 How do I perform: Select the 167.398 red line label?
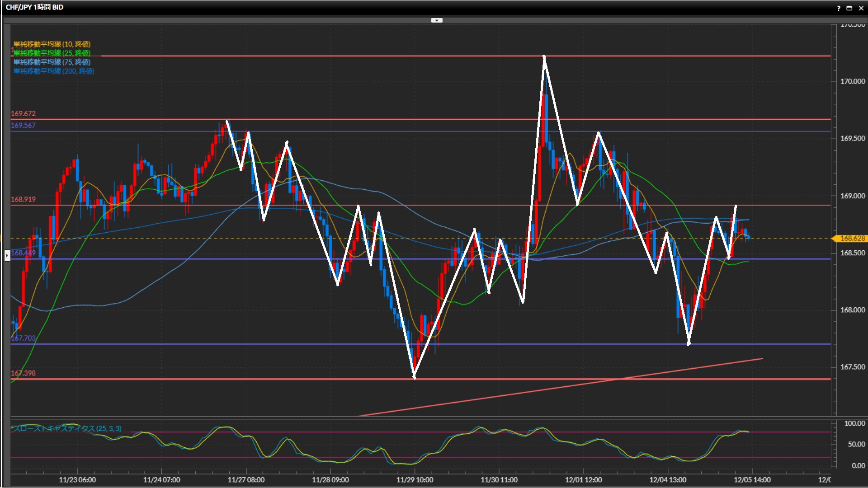pos(23,373)
